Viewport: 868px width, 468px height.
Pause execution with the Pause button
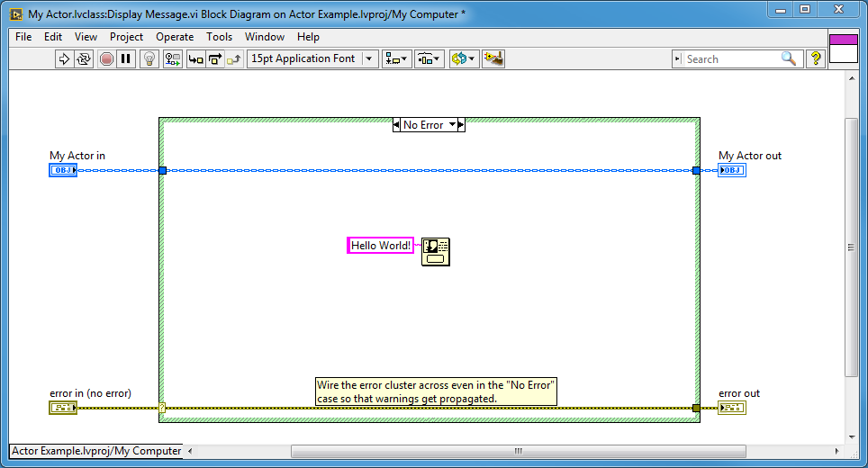pos(126,58)
